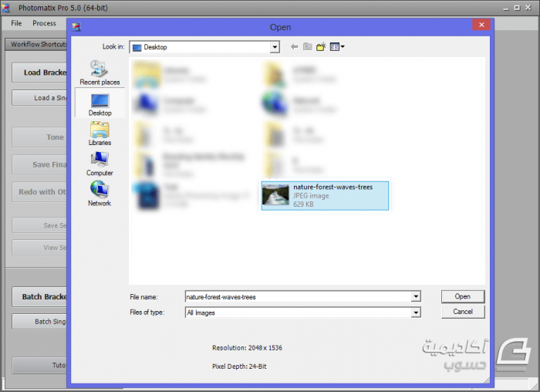540x392 pixels.
Task: Open the View Menu icon
Action: pos(337,46)
